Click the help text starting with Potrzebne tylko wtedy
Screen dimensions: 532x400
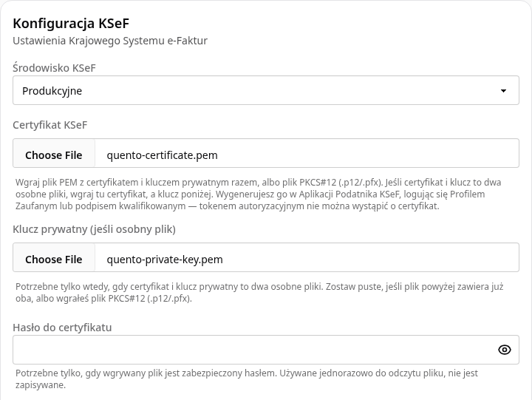(x=259, y=292)
